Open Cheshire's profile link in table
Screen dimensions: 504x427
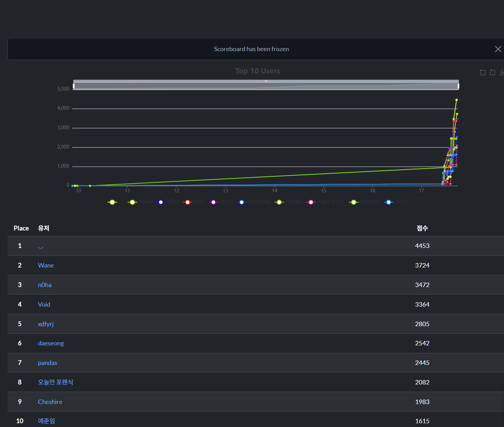[x=50, y=402]
